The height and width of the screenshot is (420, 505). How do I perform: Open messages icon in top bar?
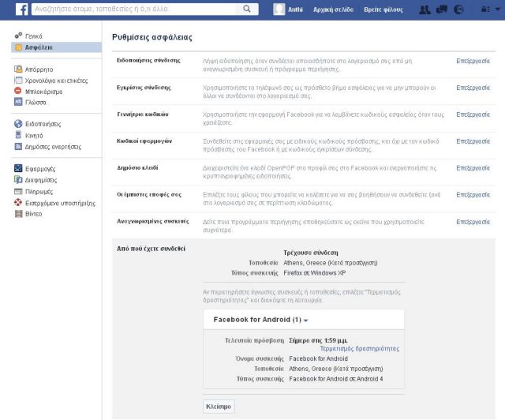[x=442, y=9]
